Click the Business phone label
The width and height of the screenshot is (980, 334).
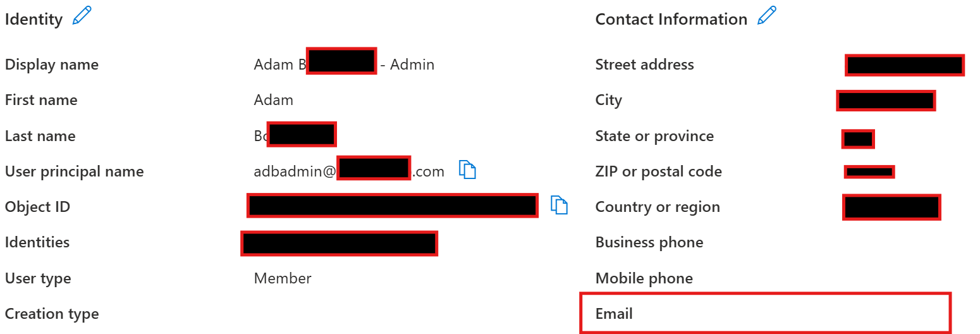coord(649,242)
